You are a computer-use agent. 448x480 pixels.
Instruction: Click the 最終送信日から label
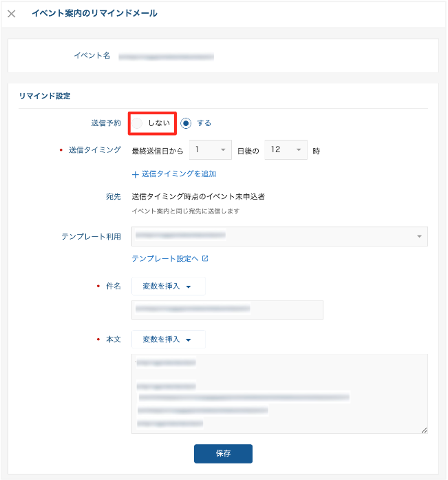click(x=158, y=151)
